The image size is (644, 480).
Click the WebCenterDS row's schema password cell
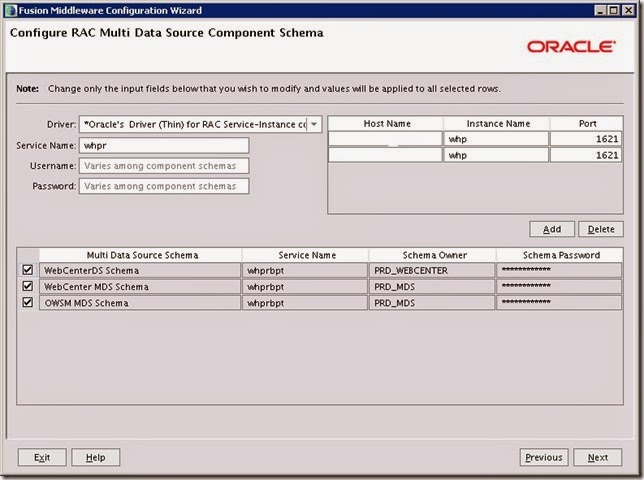(559, 270)
